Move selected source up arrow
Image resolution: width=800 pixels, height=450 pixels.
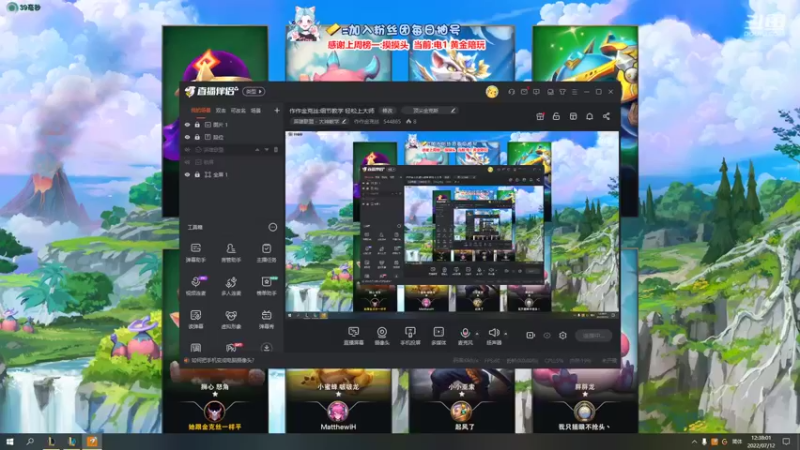pyautogui.click(x=257, y=149)
